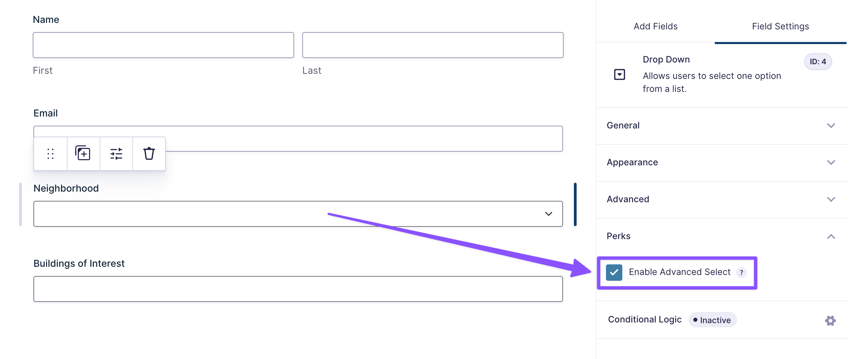The image size is (868, 359).
Task: Click the drag handle icon in field toolbar
Action: 50,154
